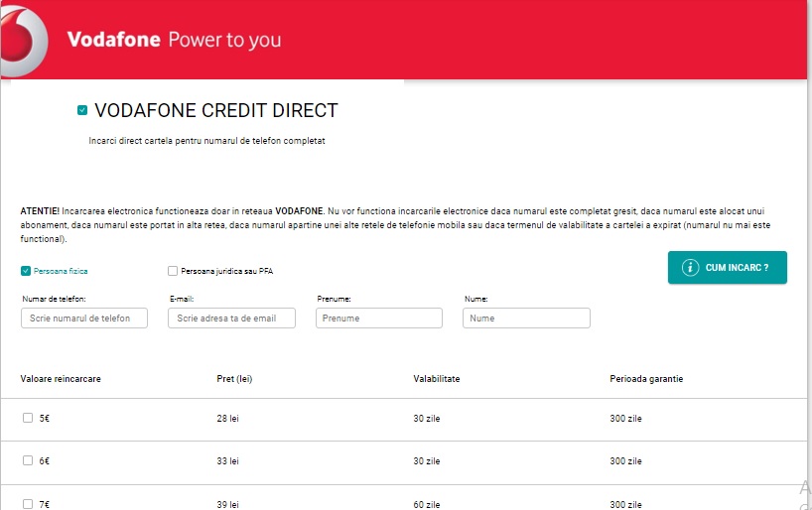This screenshot has width=812, height=510.
Task: Click the E-mail: field label
Action: (182, 299)
